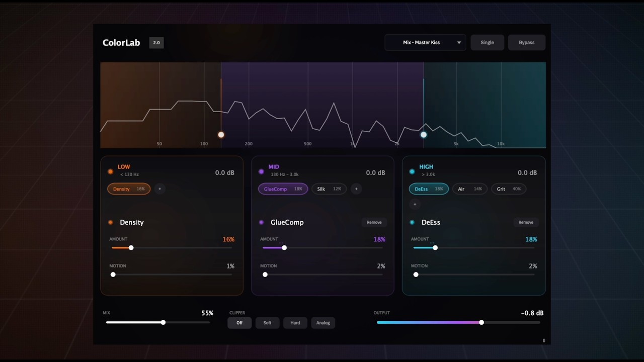Click the DeEss Motion slider
644x362 pixels.
(474, 275)
